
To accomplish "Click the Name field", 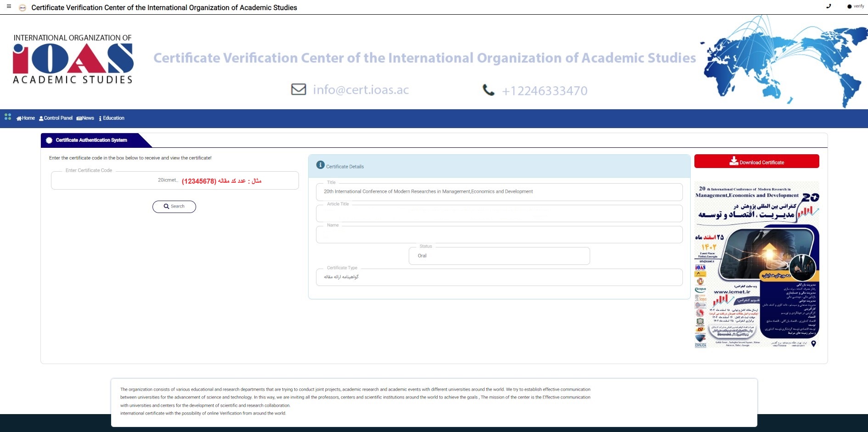I will tap(499, 235).
